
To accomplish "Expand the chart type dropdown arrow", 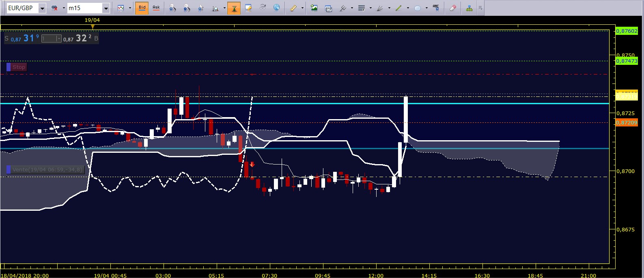I will point(130,8).
